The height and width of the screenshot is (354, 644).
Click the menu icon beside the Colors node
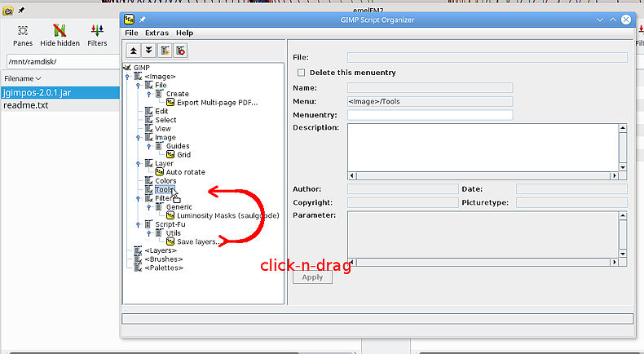[x=148, y=180]
